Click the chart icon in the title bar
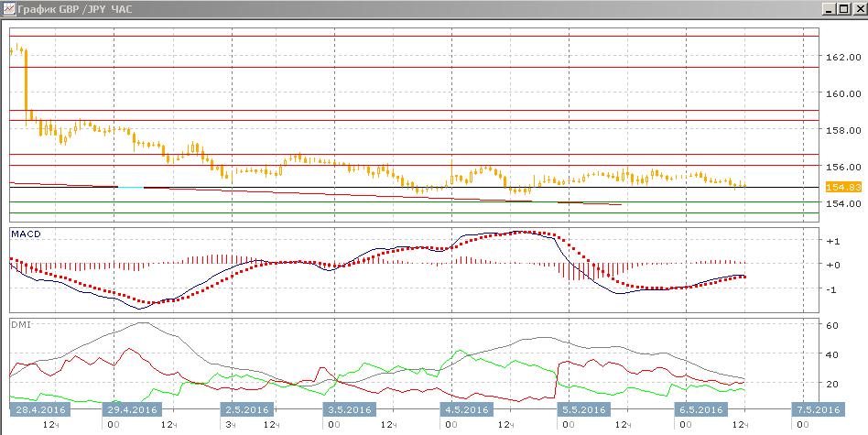This screenshot has width=868, height=435. pyautogui.click(x=9, y=9)
